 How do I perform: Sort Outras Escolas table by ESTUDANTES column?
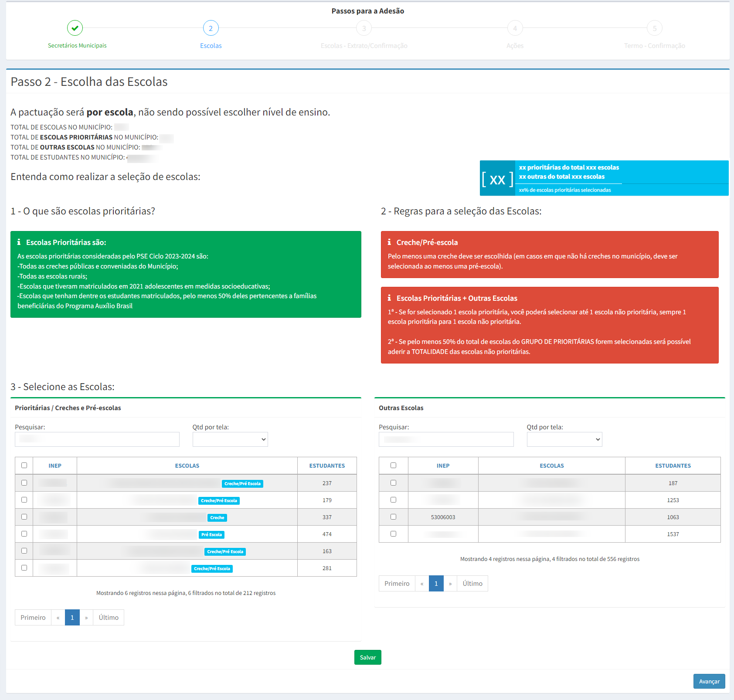673,466
